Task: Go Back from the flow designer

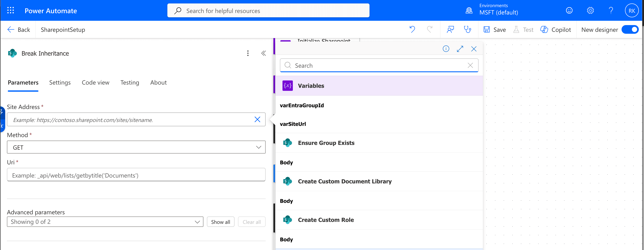Action: pyautogui.click(x=19, y=30)
